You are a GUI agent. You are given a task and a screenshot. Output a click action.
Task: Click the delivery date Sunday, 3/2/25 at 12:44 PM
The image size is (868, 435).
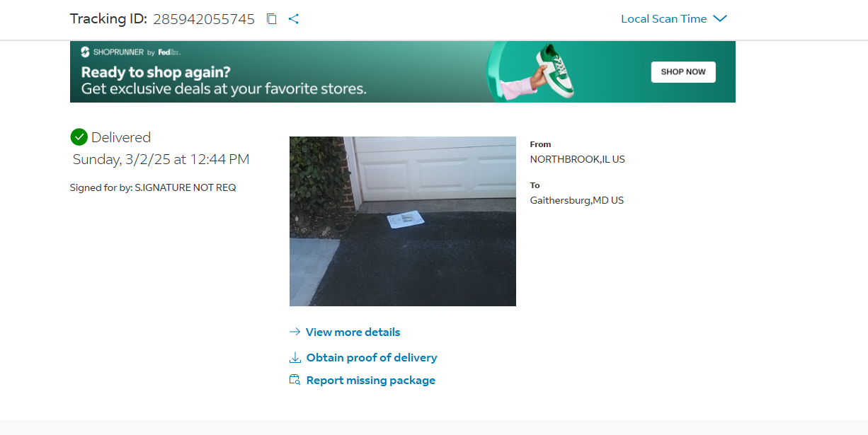161,160
